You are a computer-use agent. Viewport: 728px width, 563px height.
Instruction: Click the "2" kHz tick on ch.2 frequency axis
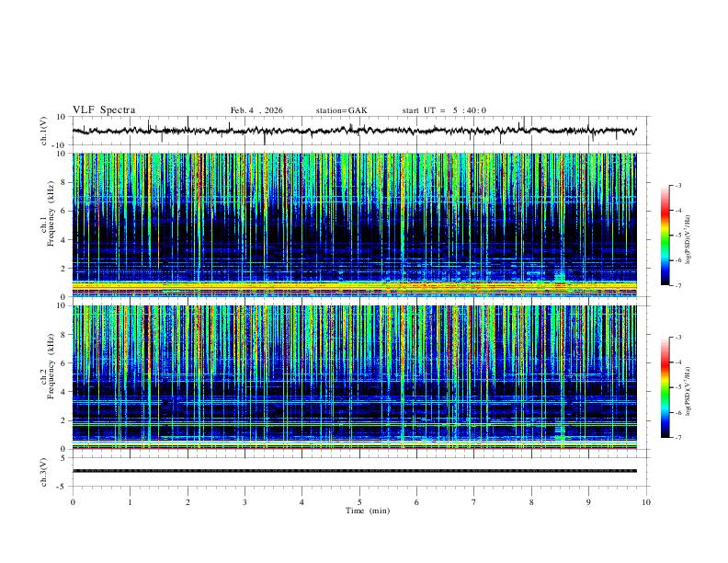[63, 420]
